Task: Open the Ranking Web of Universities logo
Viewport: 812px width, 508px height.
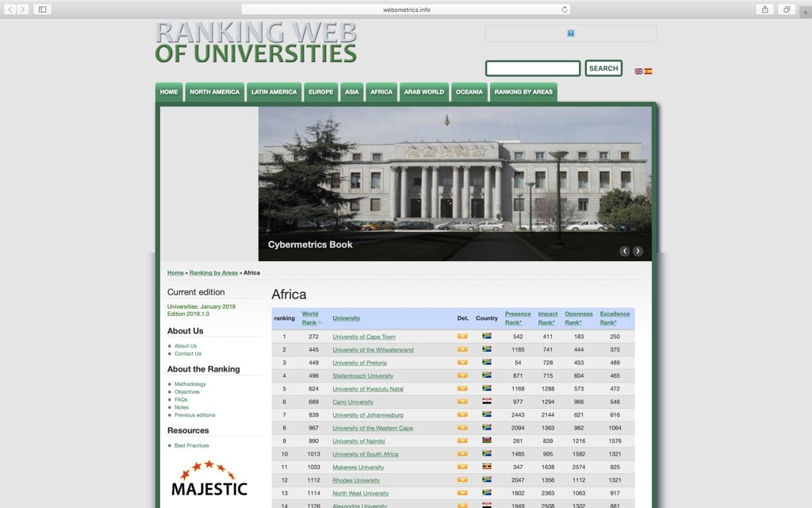Action: 256,43
